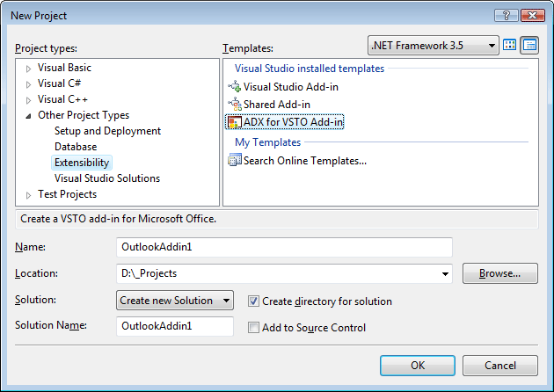Select Database project type
Image resolution: width=554 pixels, height=392 pixels.
(x=76, y=147)
